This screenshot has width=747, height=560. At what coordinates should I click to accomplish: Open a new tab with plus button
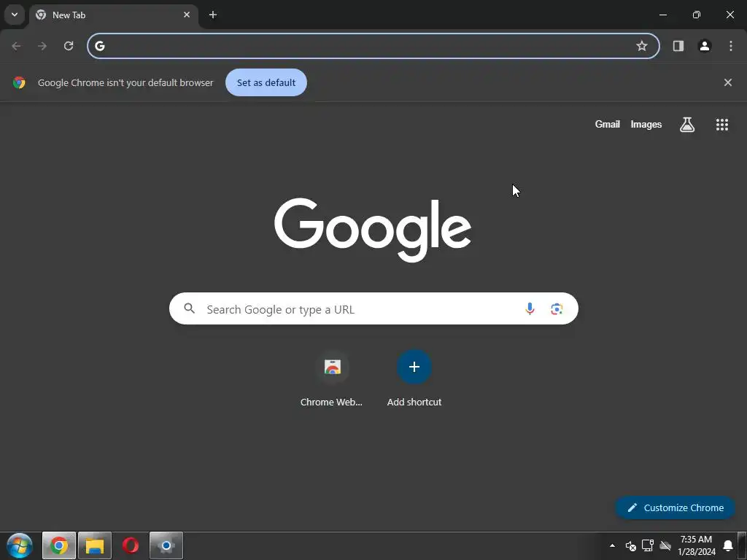coord(213,15)
